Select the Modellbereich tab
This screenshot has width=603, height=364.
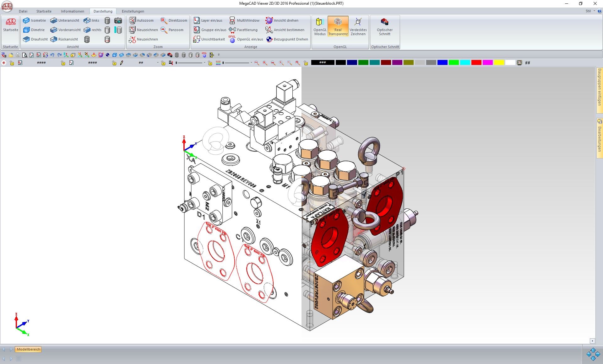[29, 349]
